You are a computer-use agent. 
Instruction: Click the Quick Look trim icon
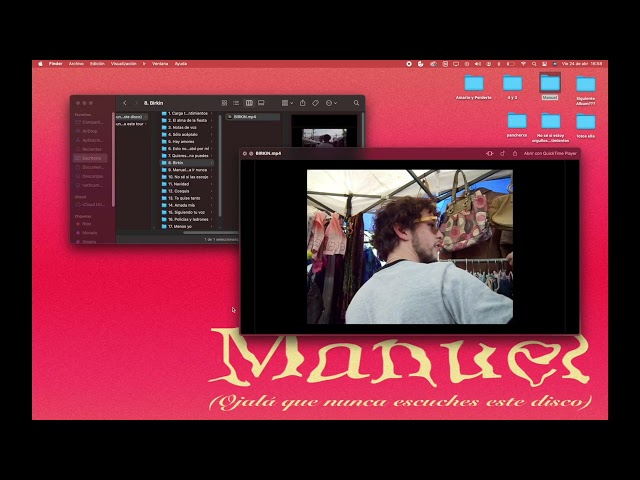tap(490, 153)
